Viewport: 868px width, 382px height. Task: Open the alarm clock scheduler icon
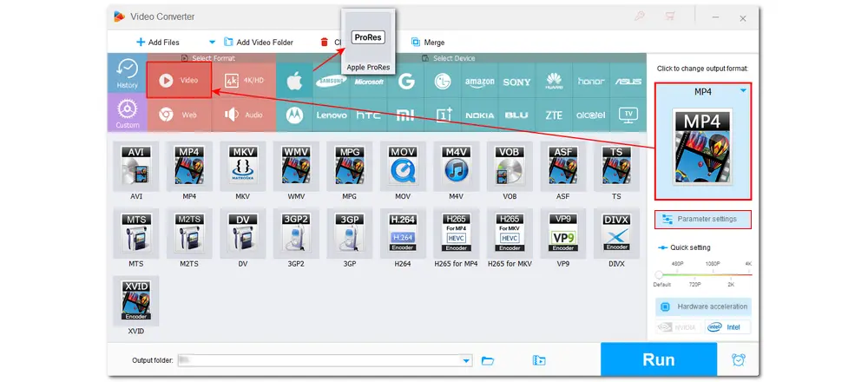738,359
